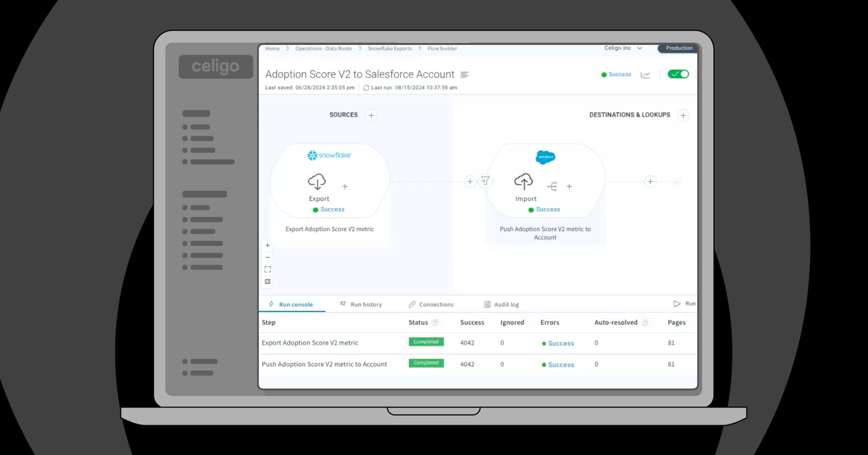Open Errors Success link in Push row
This screenshot has width=868, height=455.
[558, 365]
